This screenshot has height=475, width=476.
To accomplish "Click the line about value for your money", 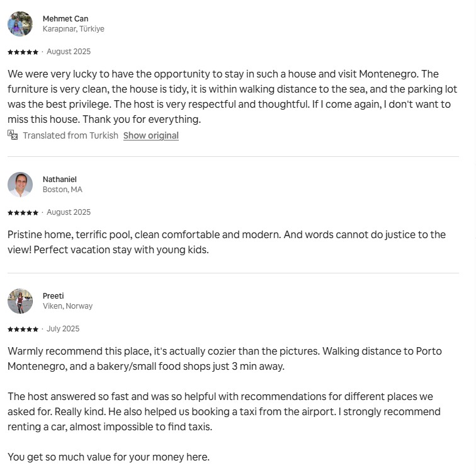I will (x=108, y=457).
